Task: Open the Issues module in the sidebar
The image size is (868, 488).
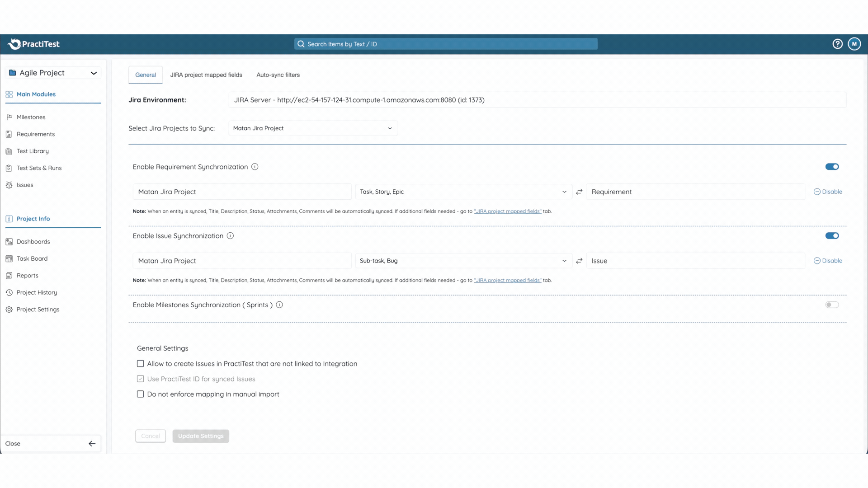Action: pos(25,185)
